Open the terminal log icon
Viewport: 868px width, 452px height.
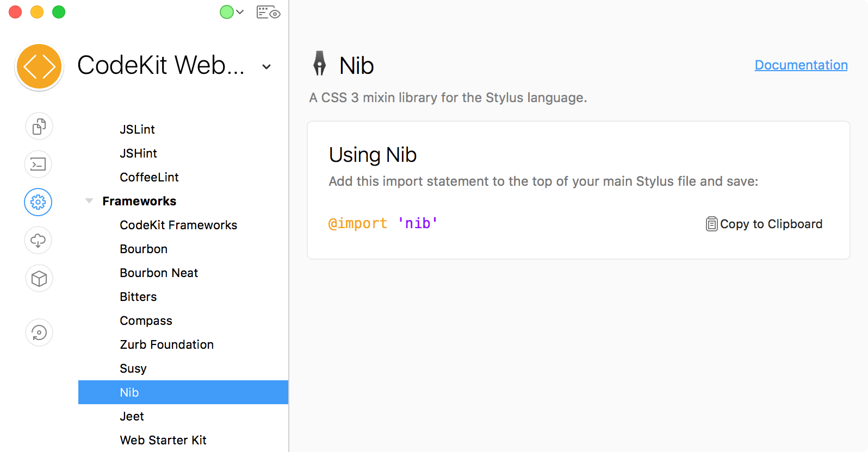39,164
